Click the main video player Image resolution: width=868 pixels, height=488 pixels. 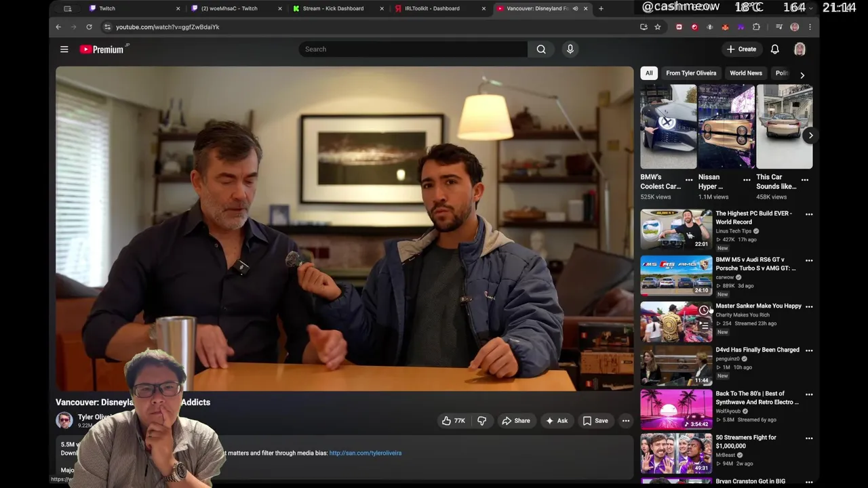(x=344, y=228)
